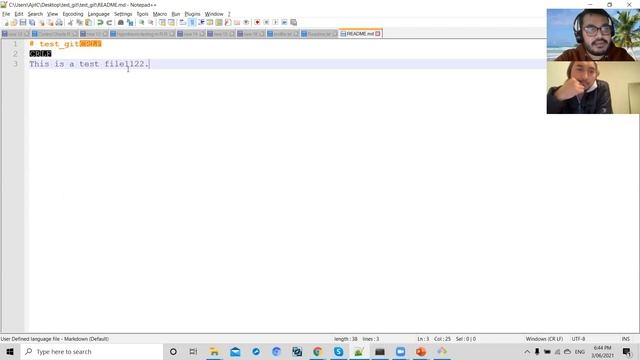This screenshot has height=360, width=640.
Task: Save the README.md file via Save icon
Action: [x=23, y=22]
